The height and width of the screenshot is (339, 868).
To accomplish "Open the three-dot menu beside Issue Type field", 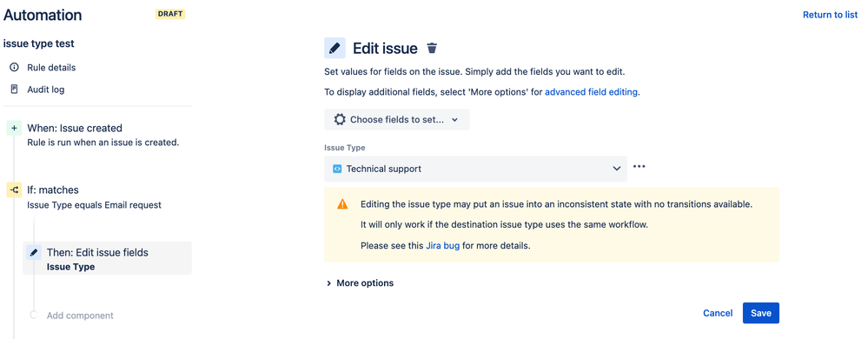I will 639,166.
